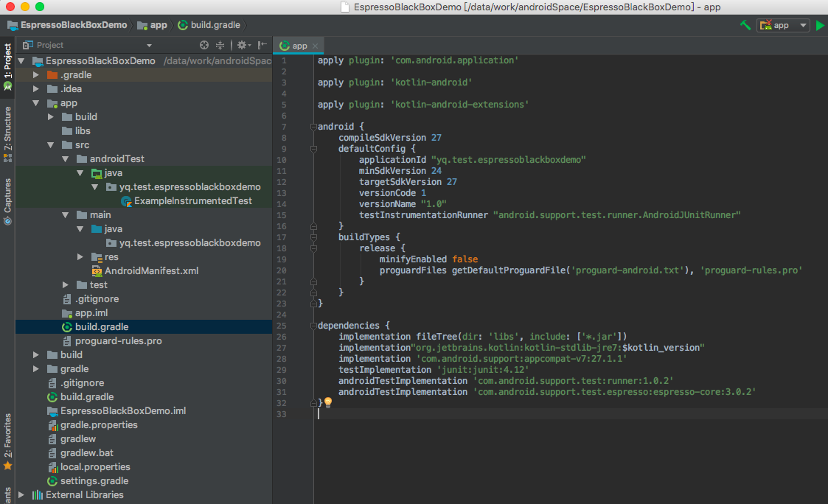Run the app with green play button

[x=820, y=25]
